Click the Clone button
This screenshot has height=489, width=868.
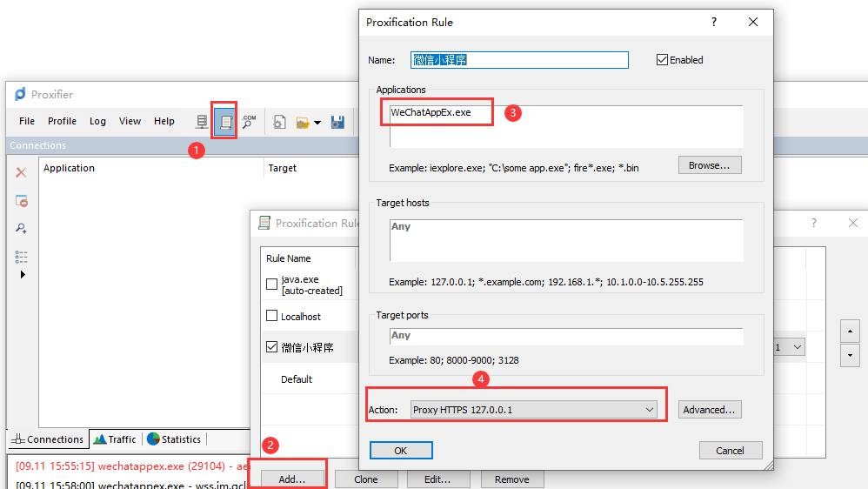(x=366, y=479)
